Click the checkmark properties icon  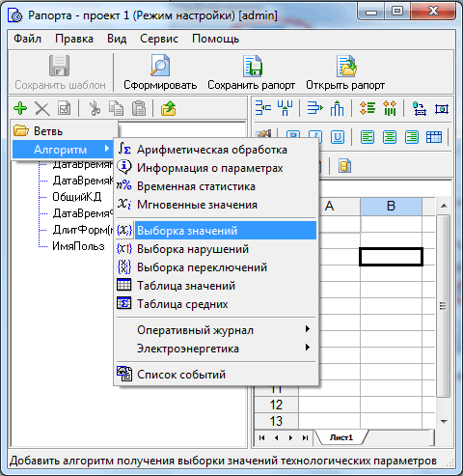(x=64, y=108)
